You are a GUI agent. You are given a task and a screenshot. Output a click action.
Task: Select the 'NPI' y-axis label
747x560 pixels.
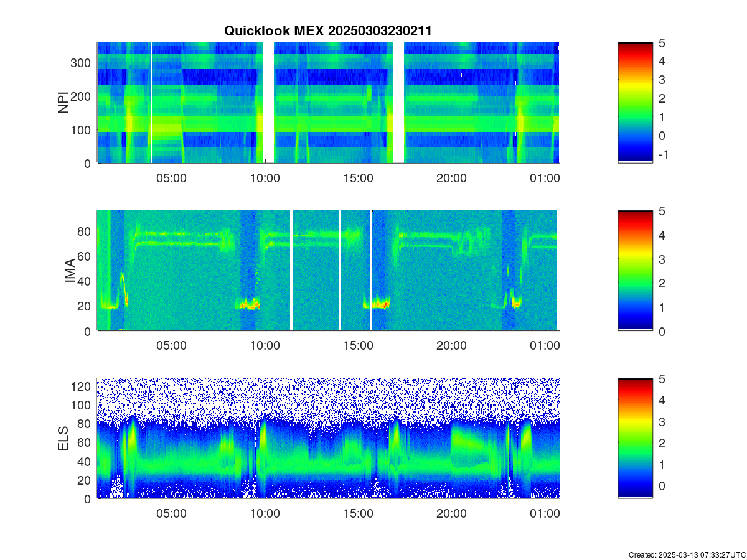point(63,103)
